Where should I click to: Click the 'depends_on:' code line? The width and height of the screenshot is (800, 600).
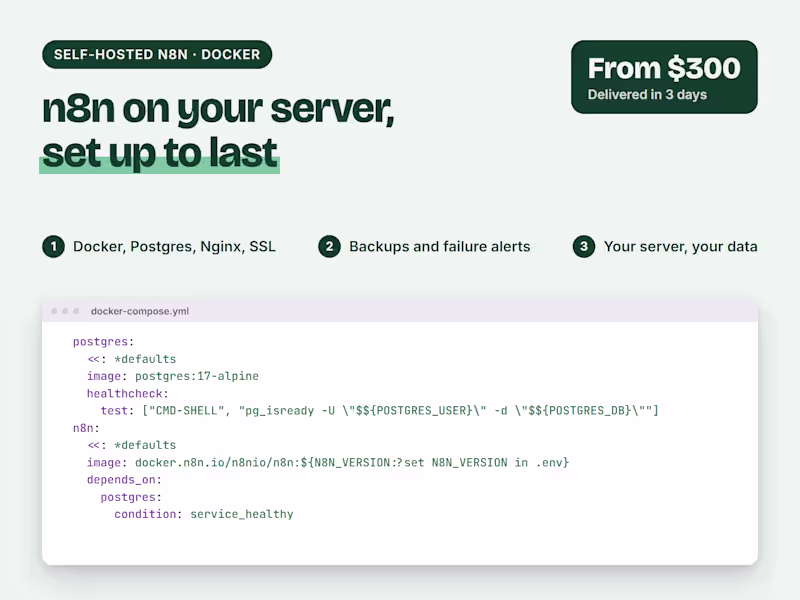tap(124, 480)
